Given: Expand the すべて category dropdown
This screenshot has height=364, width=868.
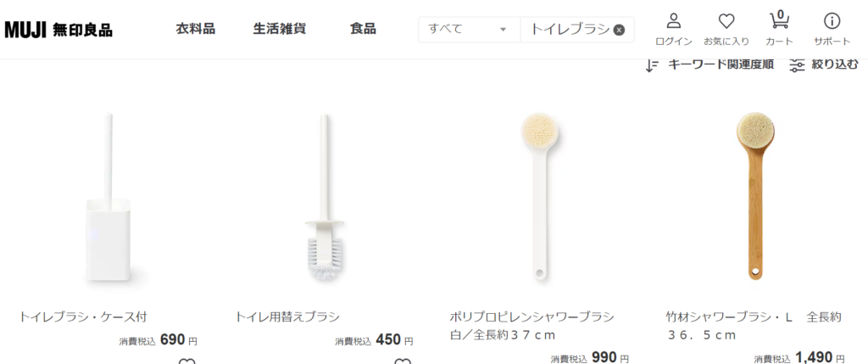Looking at the screenshot, I should tap(470, 30).
